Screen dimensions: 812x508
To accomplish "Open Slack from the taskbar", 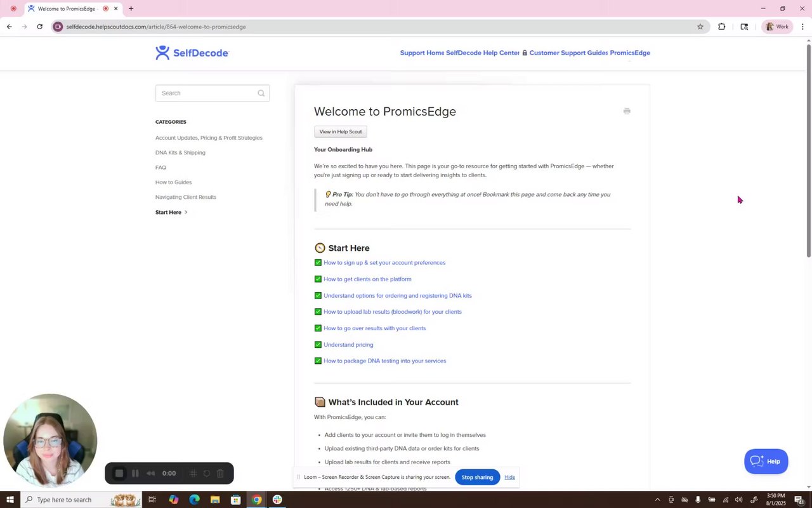I will click(277, 500).
